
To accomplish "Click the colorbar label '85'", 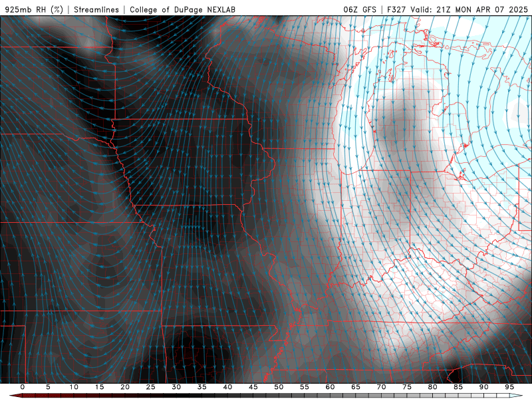I will point(458,387).
